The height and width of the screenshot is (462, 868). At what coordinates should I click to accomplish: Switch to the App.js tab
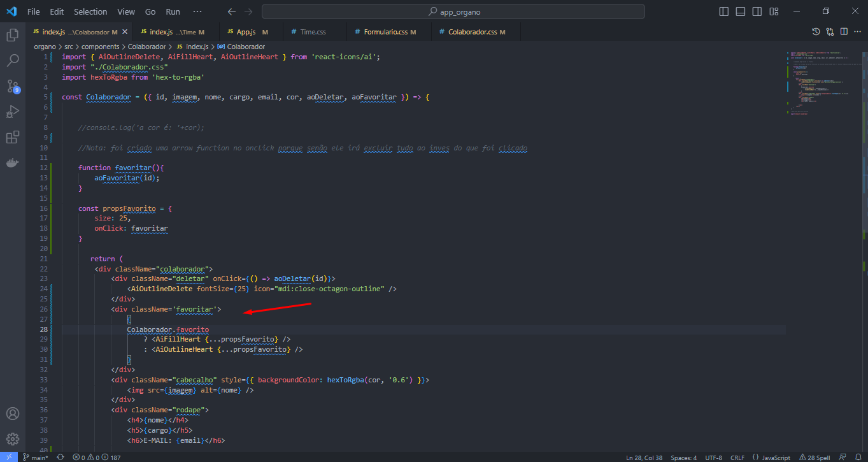(250, 32)
